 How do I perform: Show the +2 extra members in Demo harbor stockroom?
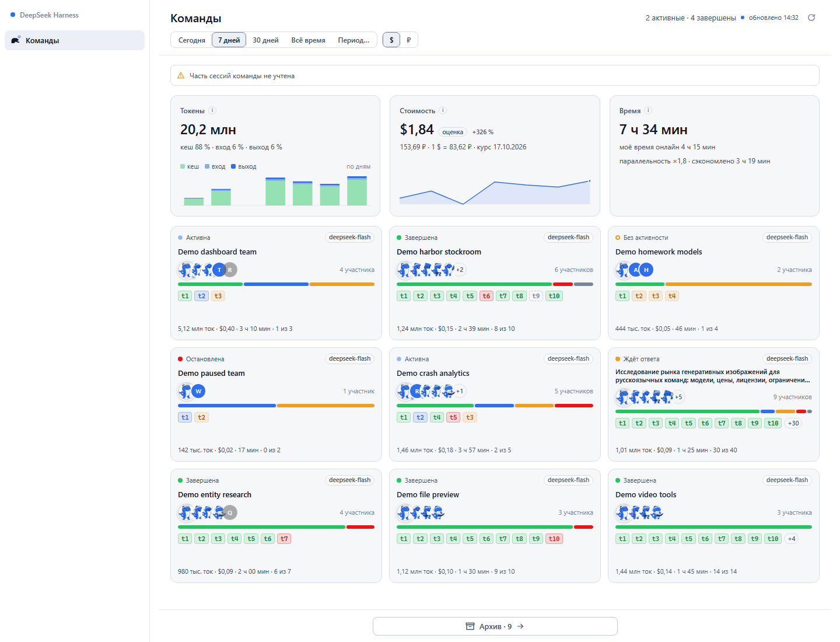click(x=460, y=270)
